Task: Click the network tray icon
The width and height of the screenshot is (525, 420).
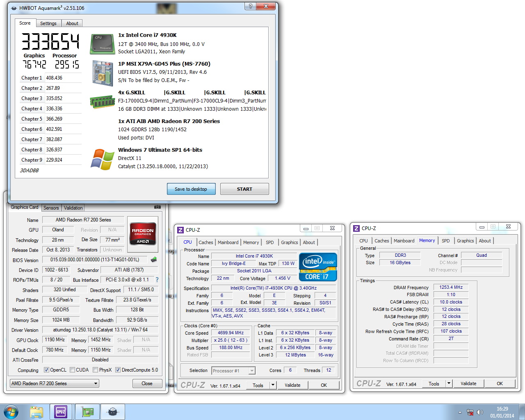Action: [x=470, y=412]
